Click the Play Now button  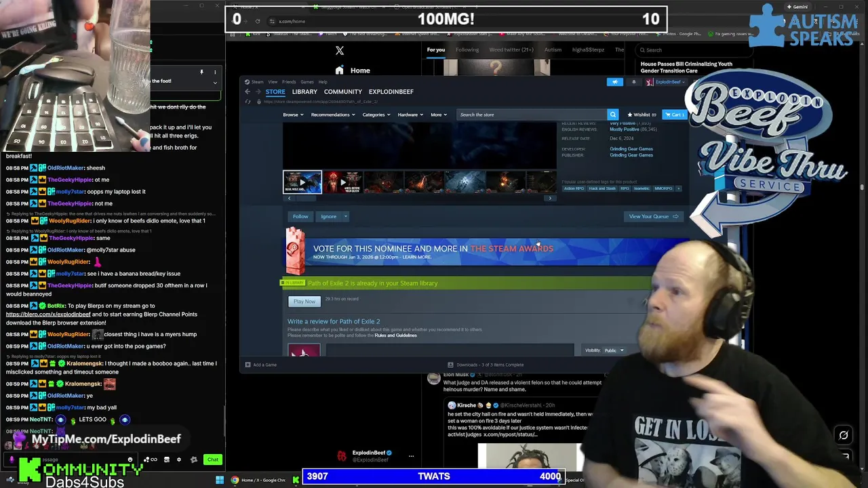point(304,301)
